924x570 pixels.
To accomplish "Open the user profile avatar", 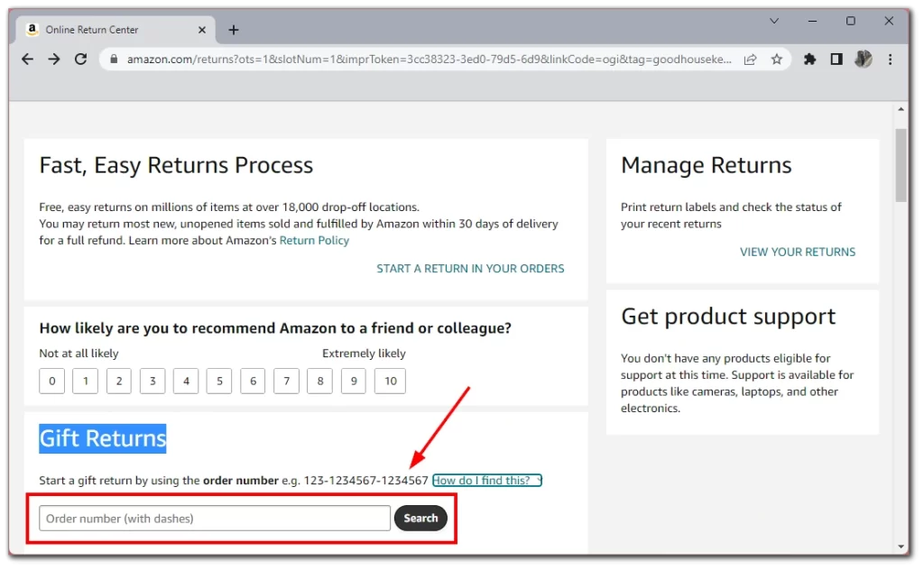I will tap(863, 60).
